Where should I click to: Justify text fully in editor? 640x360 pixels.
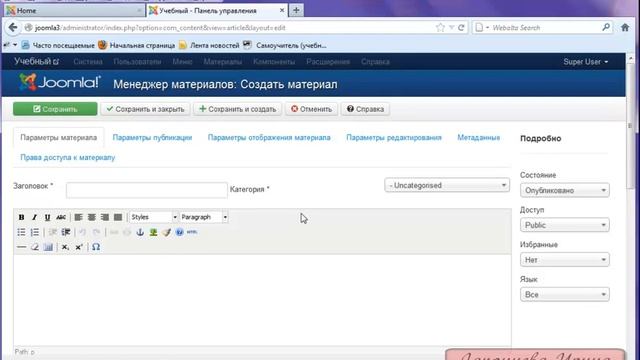(x=118, y=217)
